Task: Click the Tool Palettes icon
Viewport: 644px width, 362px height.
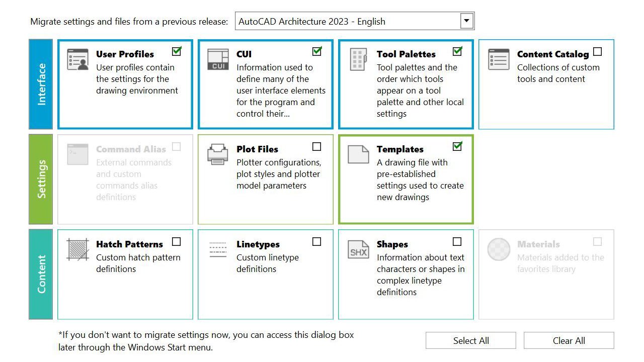Action: click(358, 60)
